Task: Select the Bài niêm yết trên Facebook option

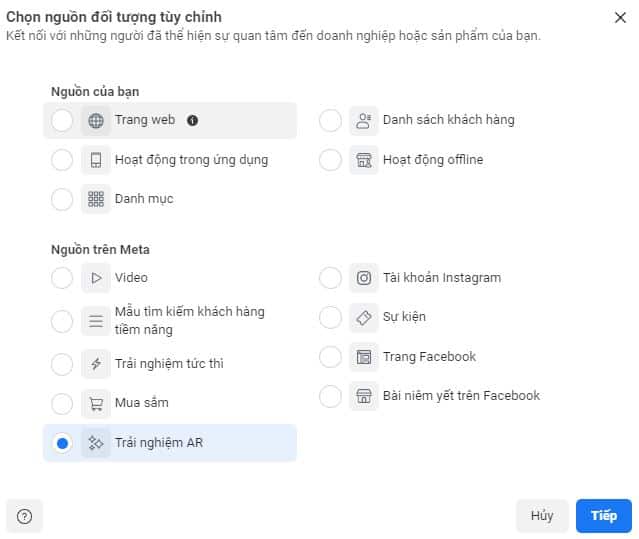Action: tap(330, 395)
